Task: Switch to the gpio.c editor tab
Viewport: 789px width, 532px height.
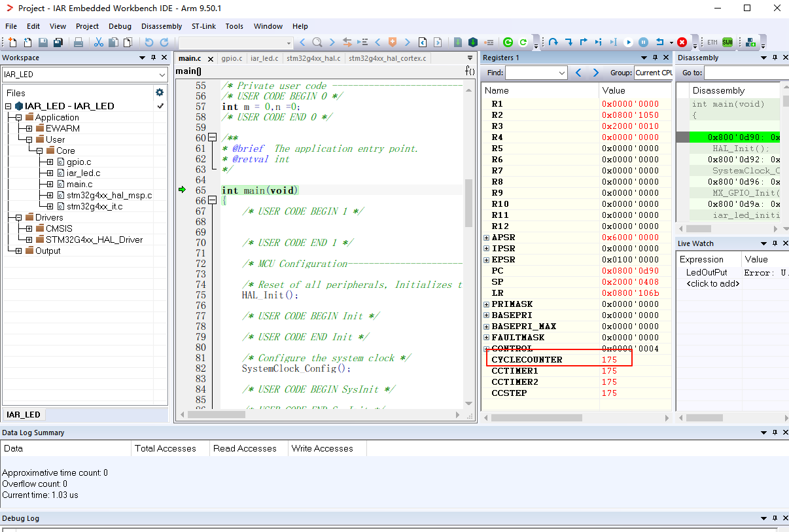Action: pos(232,58)
